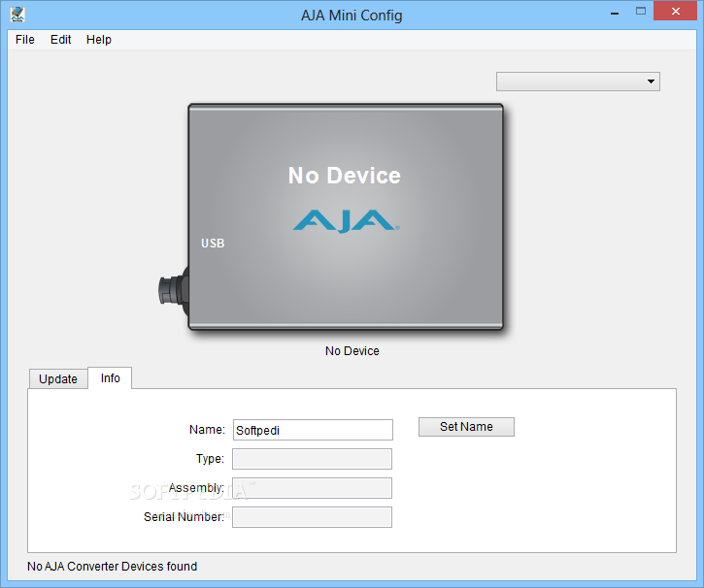
Task: Click the 'Name:' label
Action: click(x=207, y=430)
